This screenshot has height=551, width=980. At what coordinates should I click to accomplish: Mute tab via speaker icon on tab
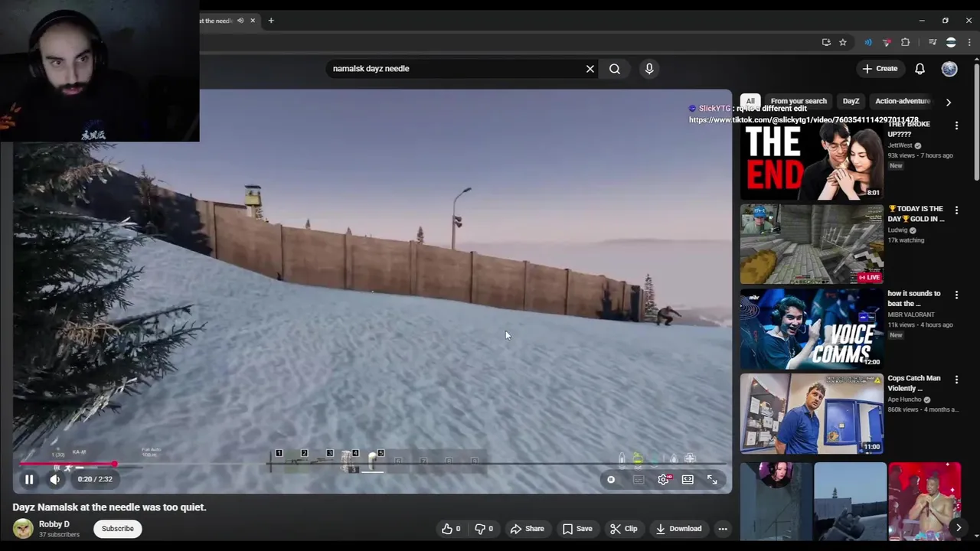point(240,21)
